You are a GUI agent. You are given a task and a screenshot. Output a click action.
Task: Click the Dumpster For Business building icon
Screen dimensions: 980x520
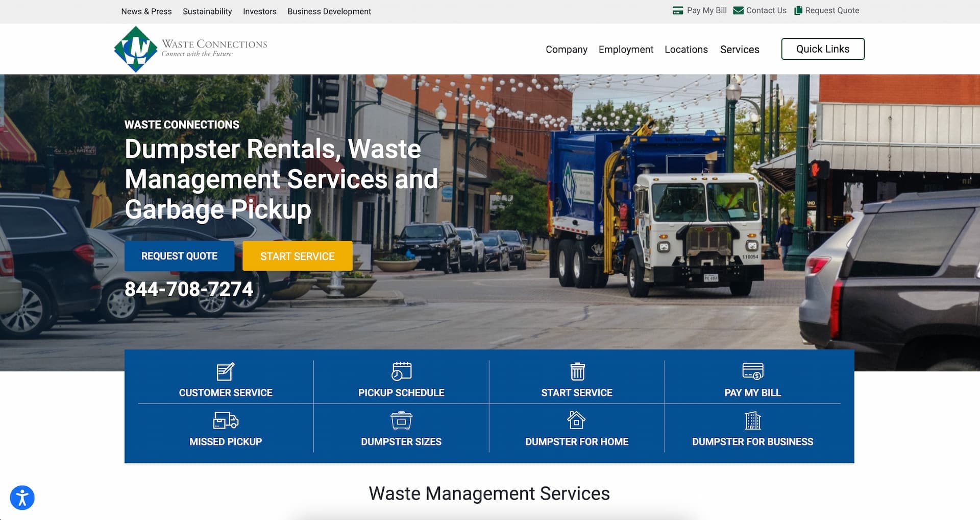click(753, 420)
